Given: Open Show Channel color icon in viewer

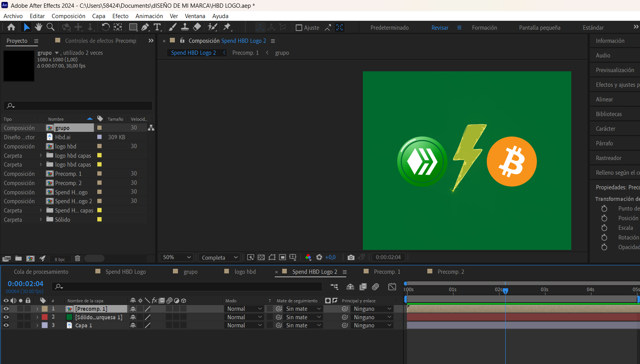Looking at the screenshot, I should click(x=308, y=257).
